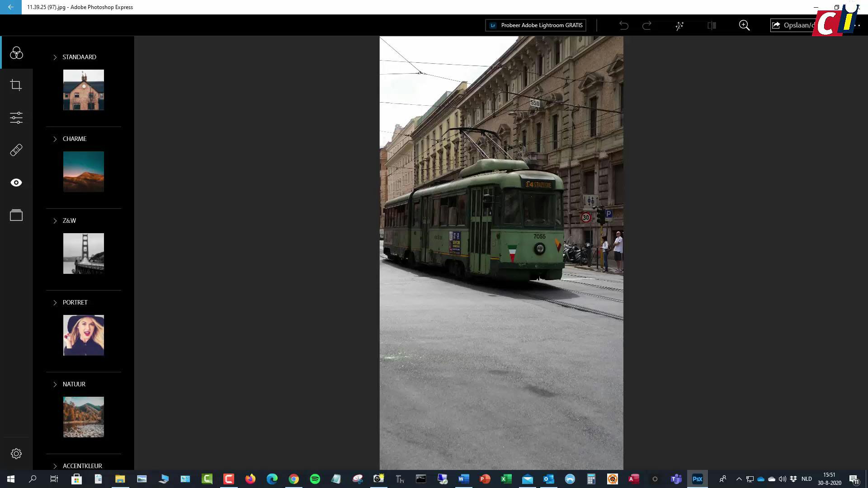Open the Adjustments sliders panel
The width and height of the screenshot is (868, 488).
tap(16, 118)
